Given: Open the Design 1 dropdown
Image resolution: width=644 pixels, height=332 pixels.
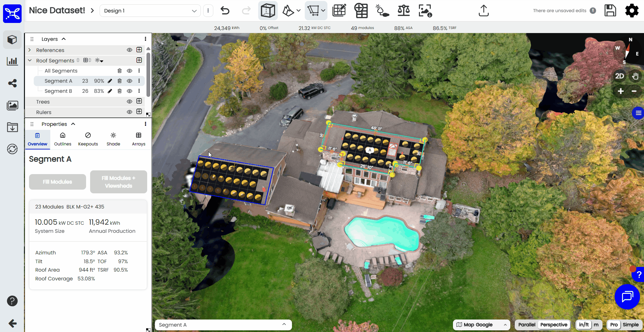Looking at the screenshot, I should pos(150,10).
